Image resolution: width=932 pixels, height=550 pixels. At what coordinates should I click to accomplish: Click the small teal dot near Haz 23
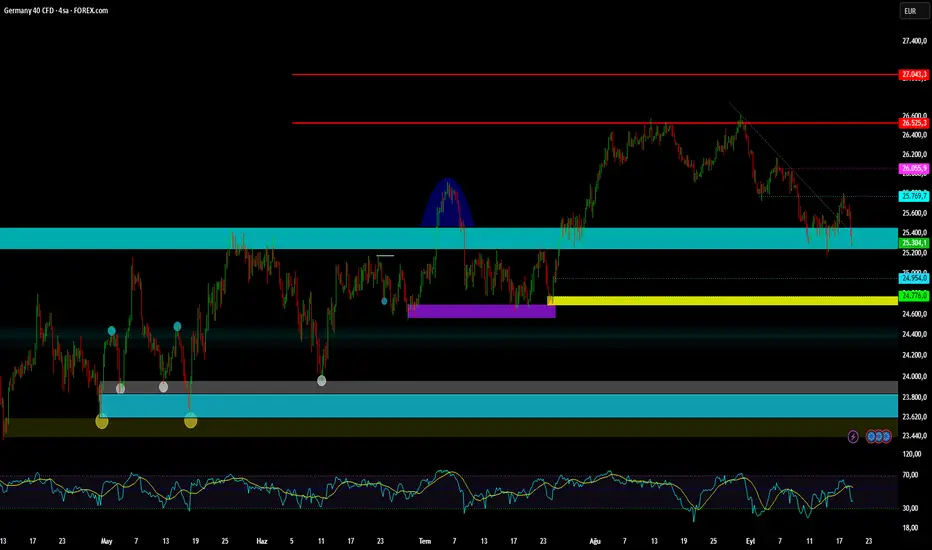tap(384, 301)
